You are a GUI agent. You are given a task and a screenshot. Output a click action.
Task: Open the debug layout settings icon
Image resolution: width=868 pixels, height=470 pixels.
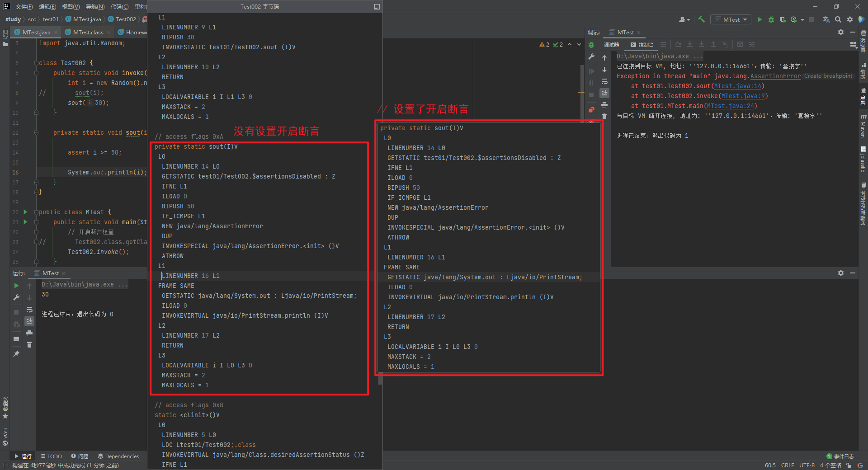[x=853, y=45]
